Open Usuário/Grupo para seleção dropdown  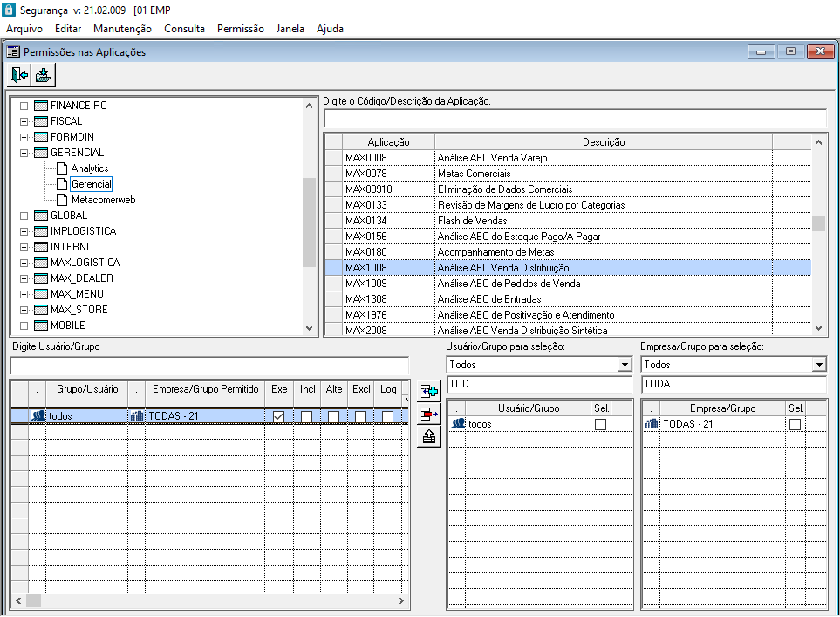[624, 365]
